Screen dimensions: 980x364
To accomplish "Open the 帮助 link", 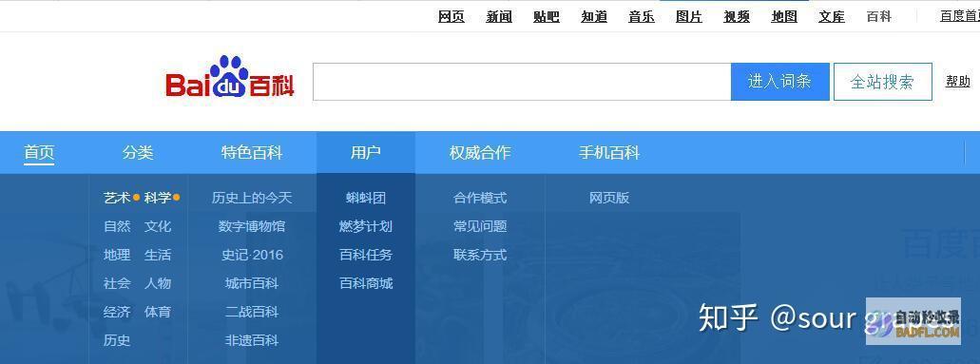I will coord(957,82).
